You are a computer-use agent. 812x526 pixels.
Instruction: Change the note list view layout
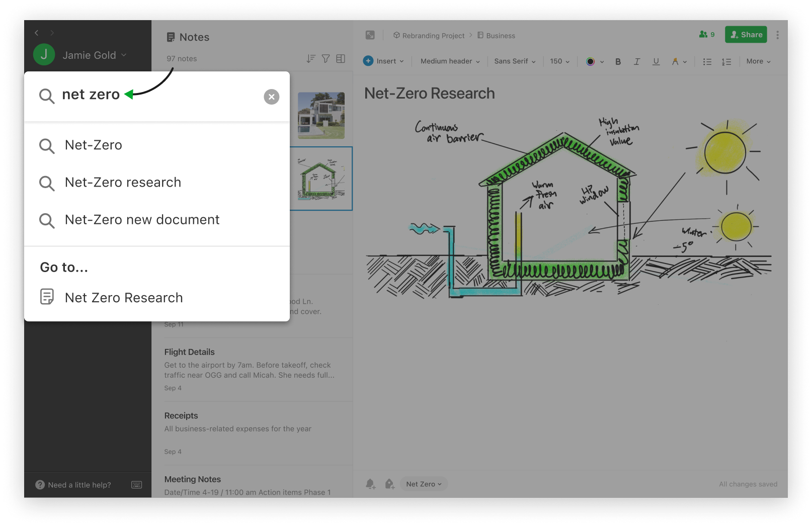tap(341, 59)
